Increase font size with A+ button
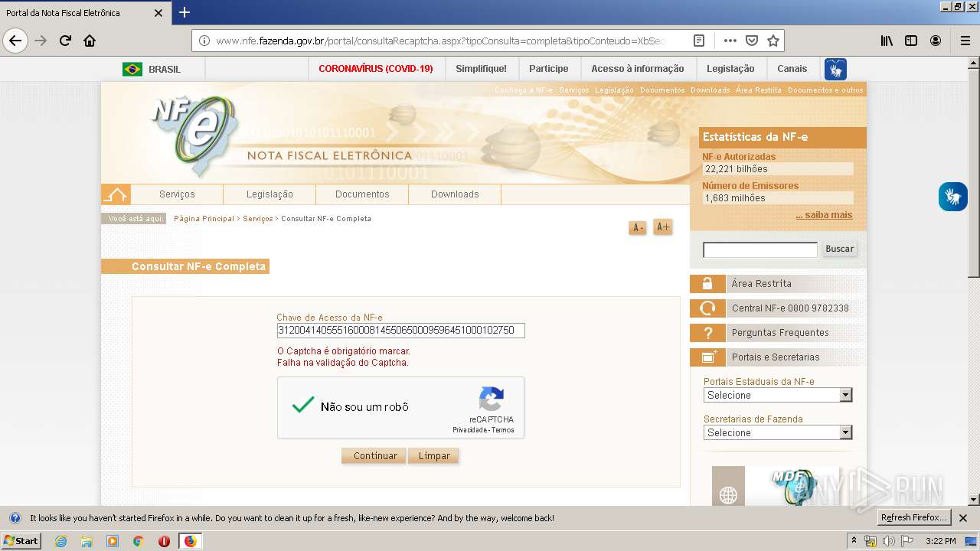 tap(663, 227)
